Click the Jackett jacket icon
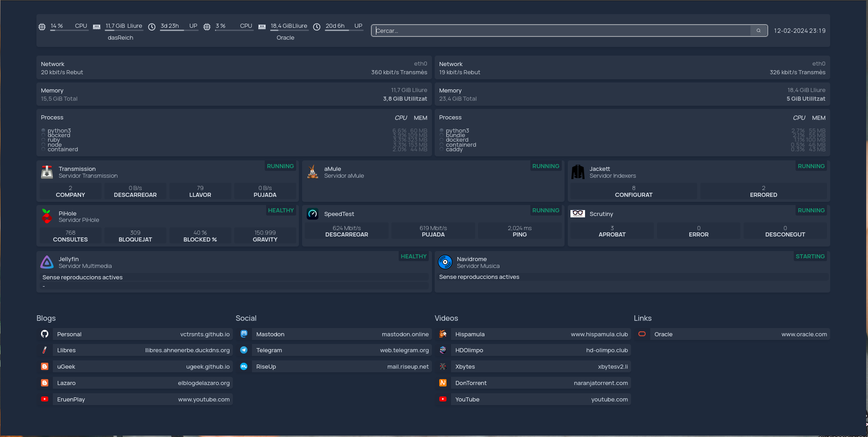This screenshot has height=437, width=868. (578, 172)
